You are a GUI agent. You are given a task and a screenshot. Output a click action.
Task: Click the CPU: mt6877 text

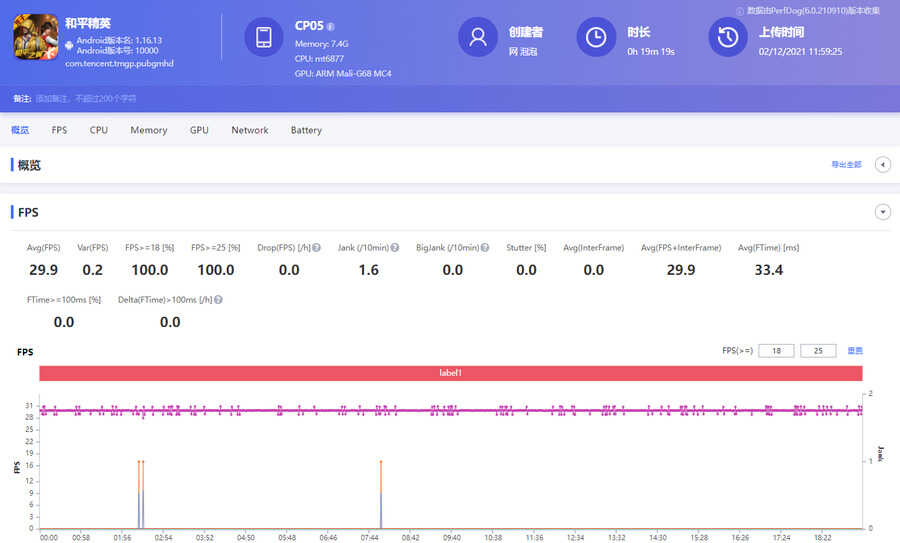coord(319,59)
